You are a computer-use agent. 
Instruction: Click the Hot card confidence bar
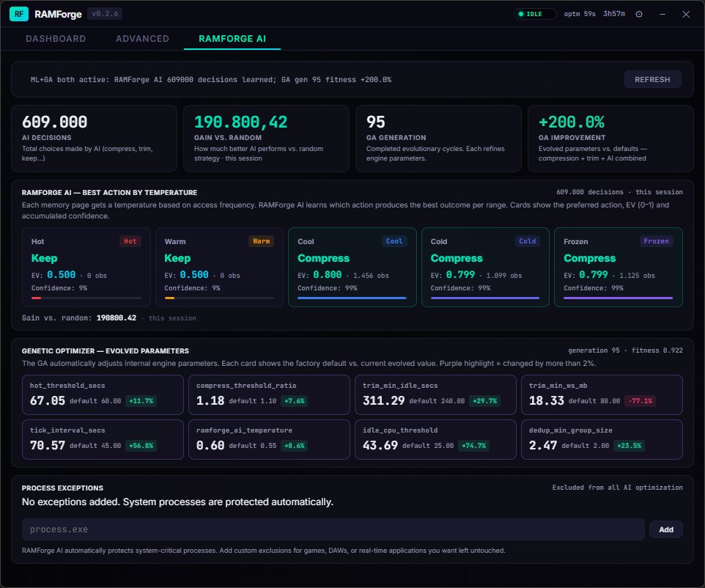86,298
